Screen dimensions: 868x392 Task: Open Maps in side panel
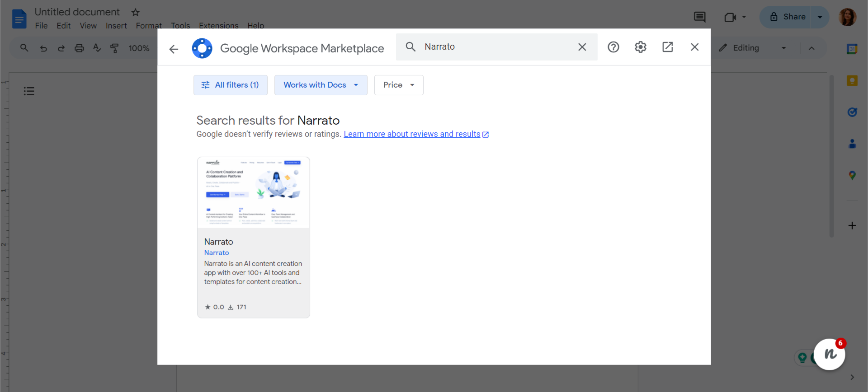[852, 175]
